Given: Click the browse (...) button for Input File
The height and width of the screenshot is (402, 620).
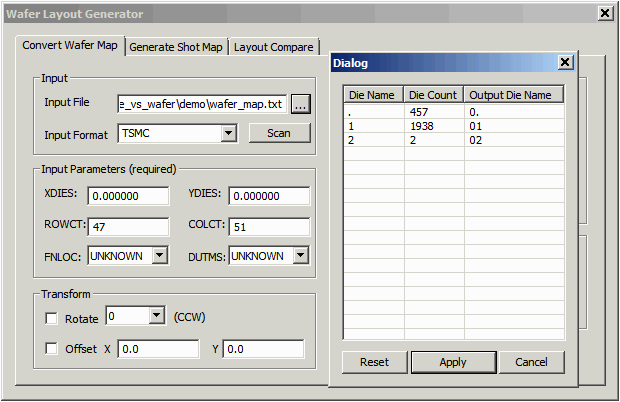Looking at the screenshot, I should pos(302,104).
